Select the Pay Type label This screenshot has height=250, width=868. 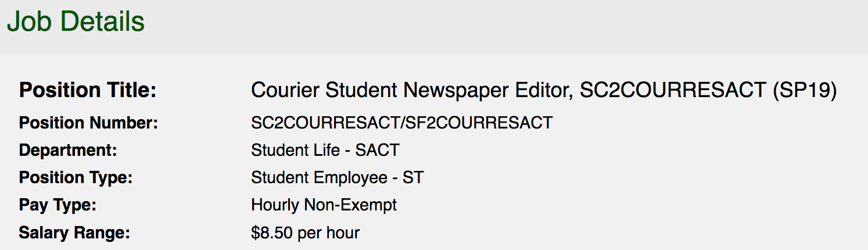(58, 205)
